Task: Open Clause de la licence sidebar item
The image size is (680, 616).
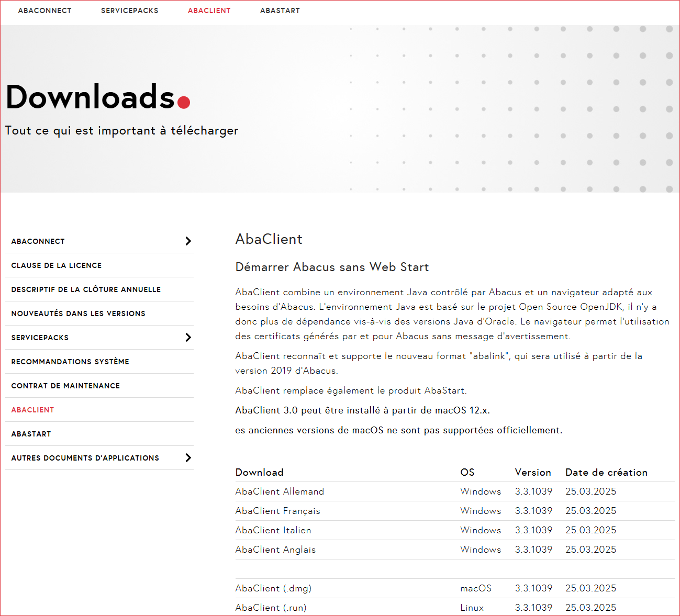Action: pos(57,265)
